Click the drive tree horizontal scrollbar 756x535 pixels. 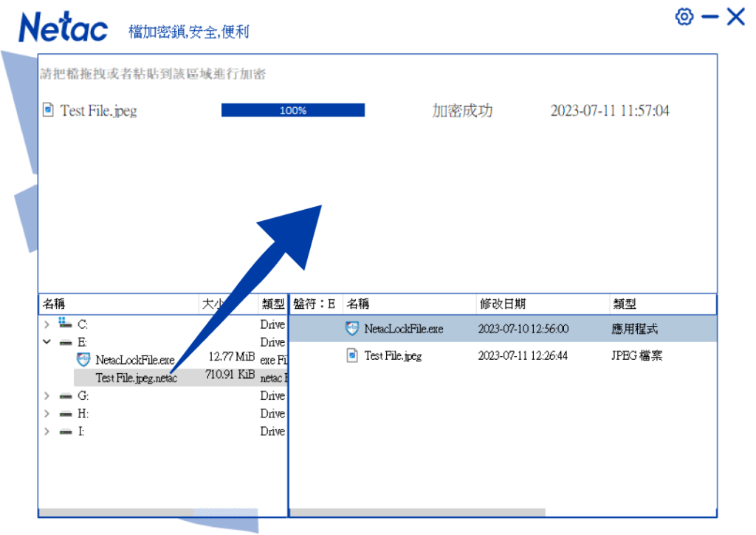[148, 512]
